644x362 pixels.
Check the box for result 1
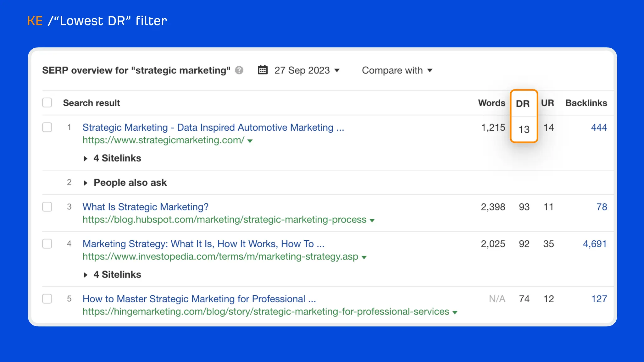[47, 127]
